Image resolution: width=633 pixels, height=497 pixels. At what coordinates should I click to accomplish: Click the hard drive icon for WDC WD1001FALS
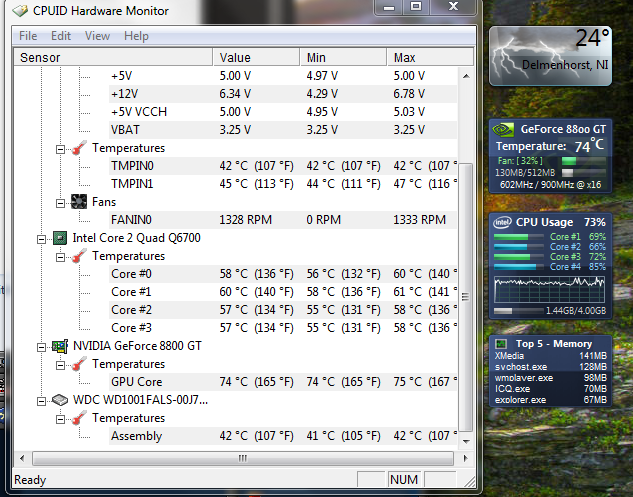coord(60,400)
